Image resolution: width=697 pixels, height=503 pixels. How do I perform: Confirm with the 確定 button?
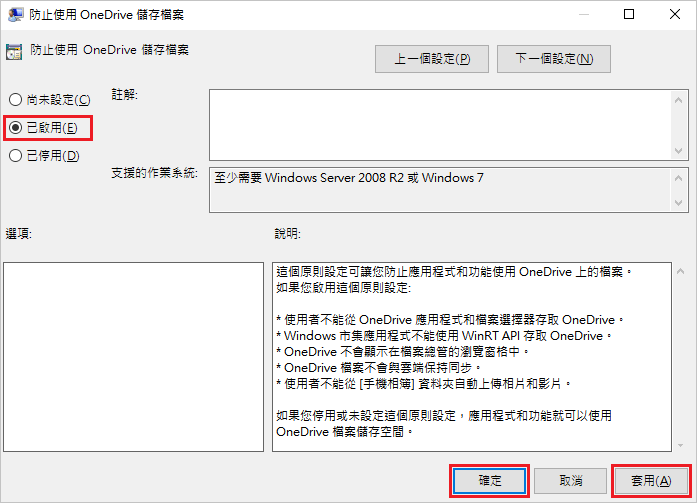tap(489, 480)
